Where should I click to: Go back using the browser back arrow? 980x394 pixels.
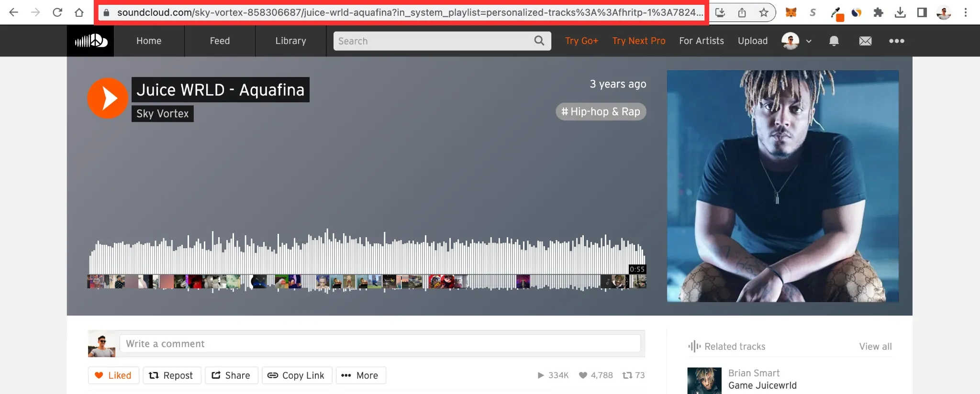14,12
